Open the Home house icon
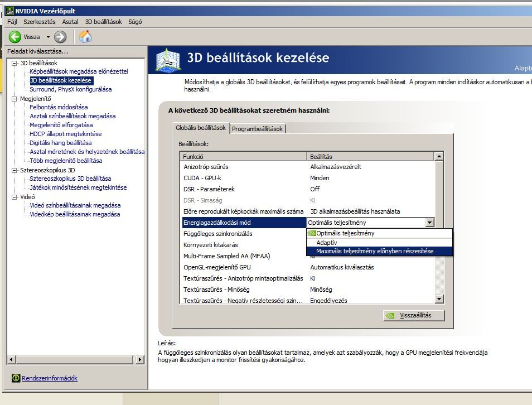Image resolution: width=532 pixels, height=405 pixels. 85,36
